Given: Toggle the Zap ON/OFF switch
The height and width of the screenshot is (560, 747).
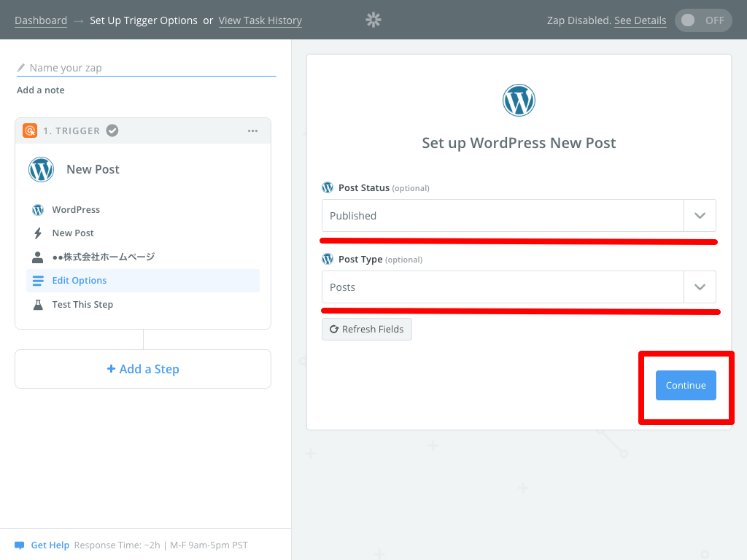Looking at the screenshot, I should click(703, 20).
